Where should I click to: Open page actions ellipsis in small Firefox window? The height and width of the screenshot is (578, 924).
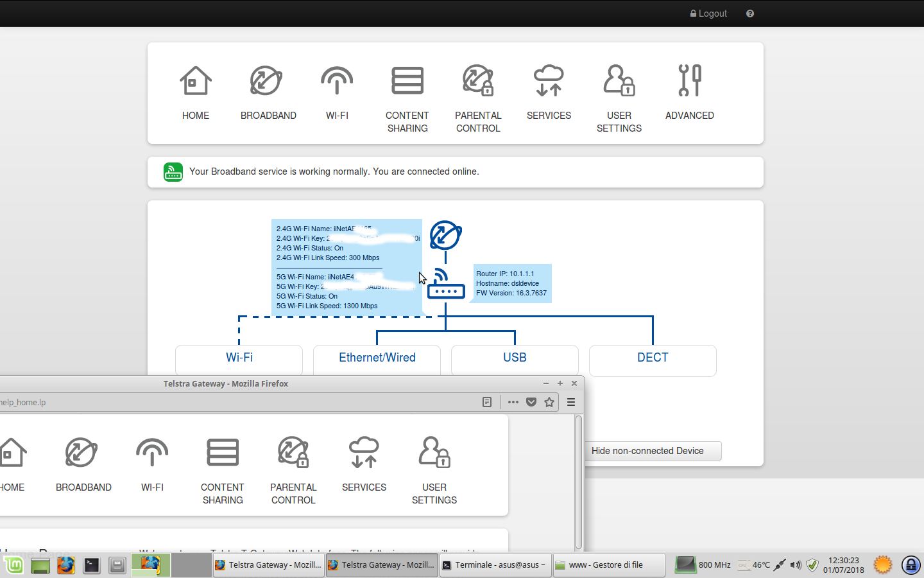513,402
